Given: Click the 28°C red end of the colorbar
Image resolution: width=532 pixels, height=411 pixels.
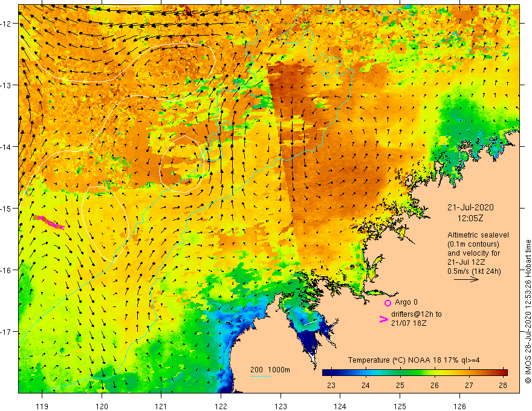Looking at the screenshot, I should coord(504,372).
